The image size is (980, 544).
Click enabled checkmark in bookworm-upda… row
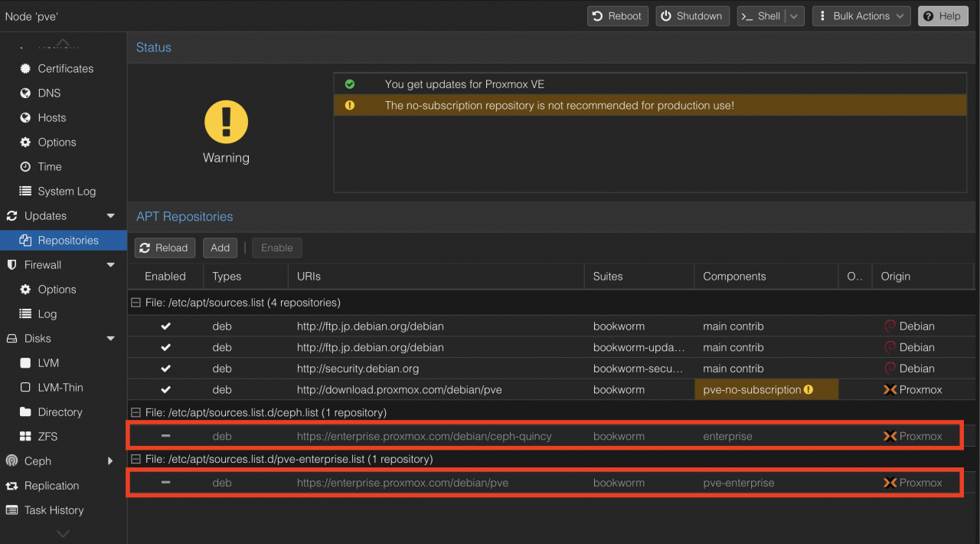coord(165,347)
